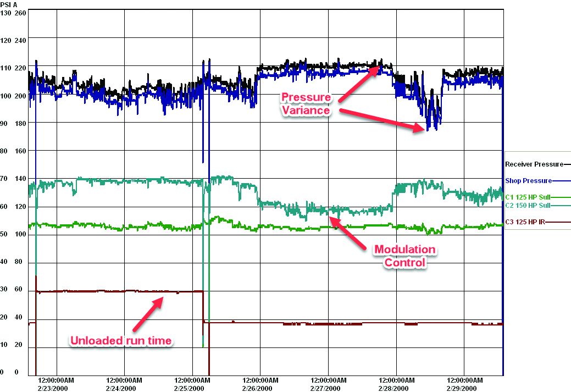
Task: Click the 50 100 axis value
Action: (13, 234)
